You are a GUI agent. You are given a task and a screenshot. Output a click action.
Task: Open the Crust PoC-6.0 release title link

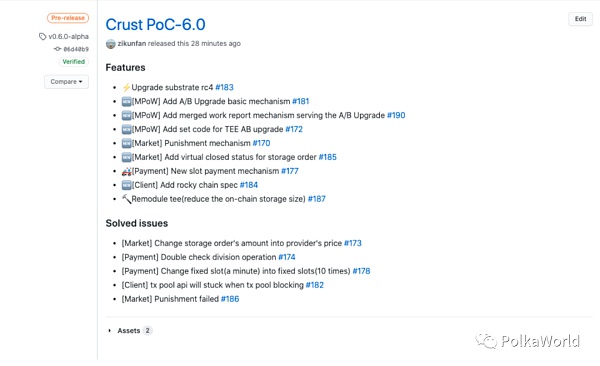coord(155,25)
